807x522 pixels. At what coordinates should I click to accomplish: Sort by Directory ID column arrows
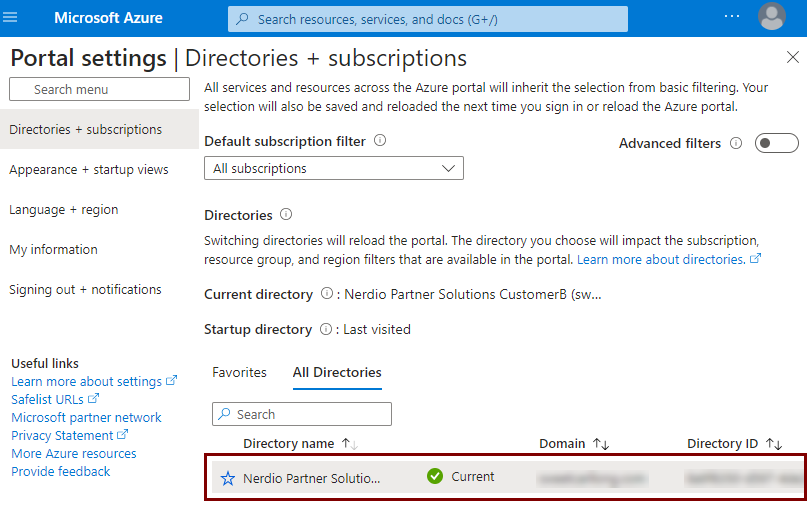(774, 444)
